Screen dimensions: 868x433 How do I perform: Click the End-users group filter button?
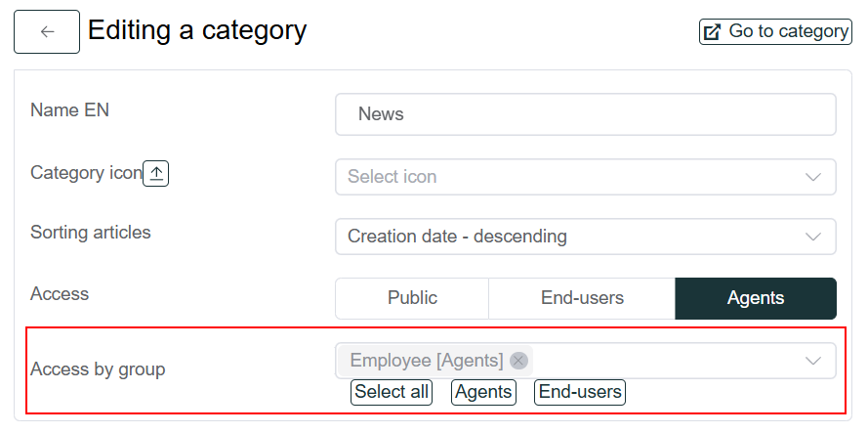[580, 392]
